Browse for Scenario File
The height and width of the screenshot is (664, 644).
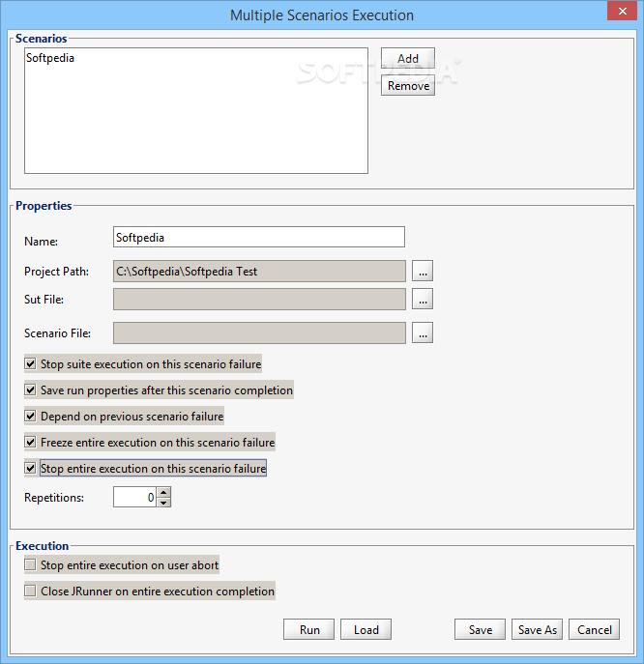(423, 332)
